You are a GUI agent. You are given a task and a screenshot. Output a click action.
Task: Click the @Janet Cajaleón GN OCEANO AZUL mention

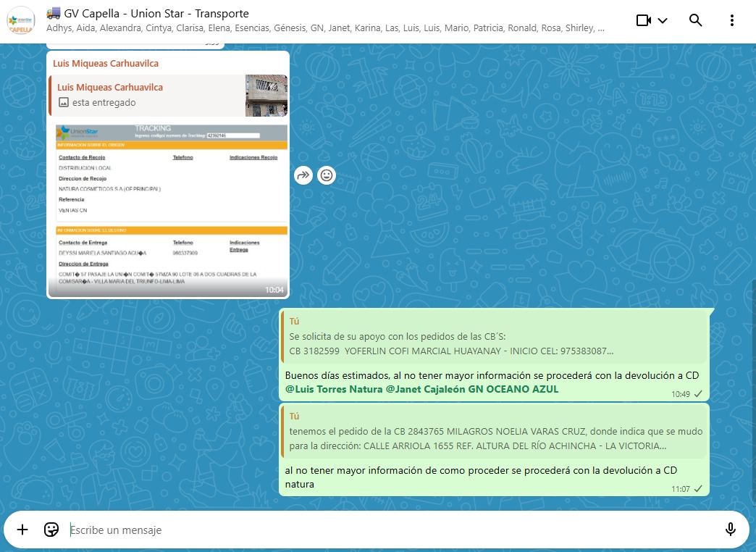click(x=471, y=389)
